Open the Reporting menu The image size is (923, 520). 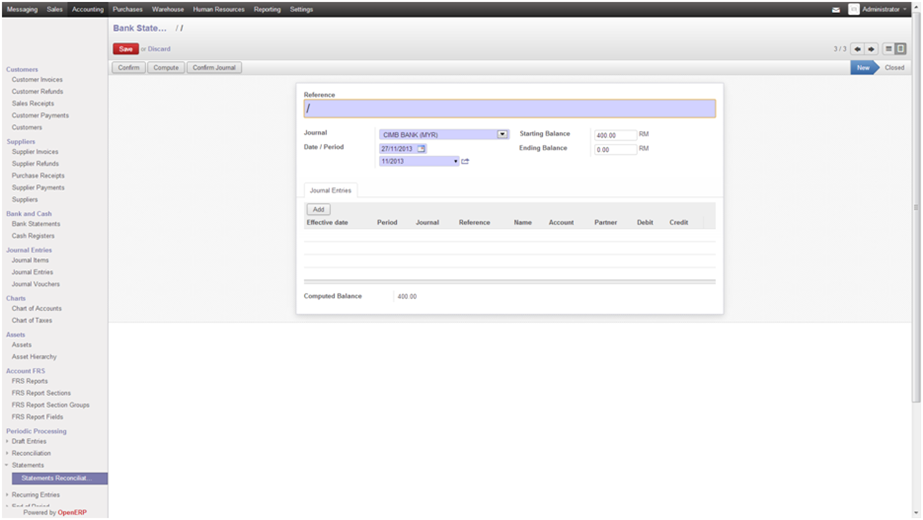(x=267, y=9)
